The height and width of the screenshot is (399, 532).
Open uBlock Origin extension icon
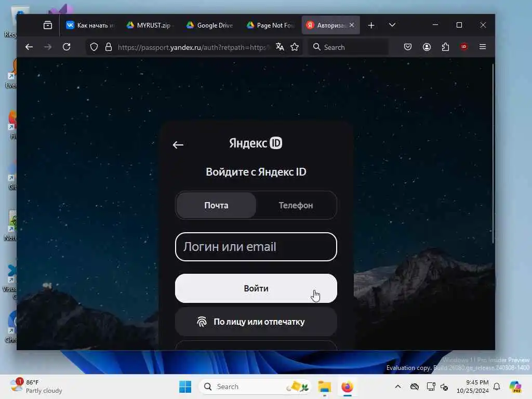tap(464, 47)
